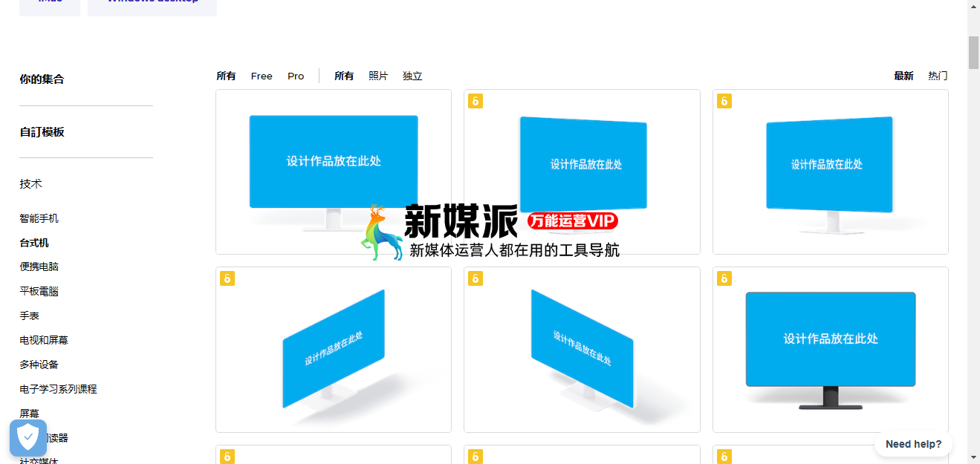Viewport: 980px width, 464px height.
Task: Select 电子学习系列课程 category
Action: click(58, 389)
